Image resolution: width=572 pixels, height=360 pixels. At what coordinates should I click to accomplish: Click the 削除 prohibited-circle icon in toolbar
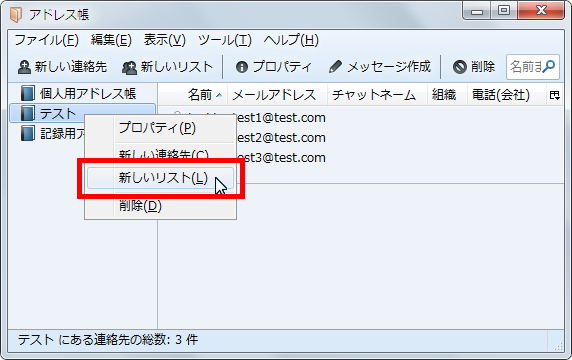click(x=460, y=67)
